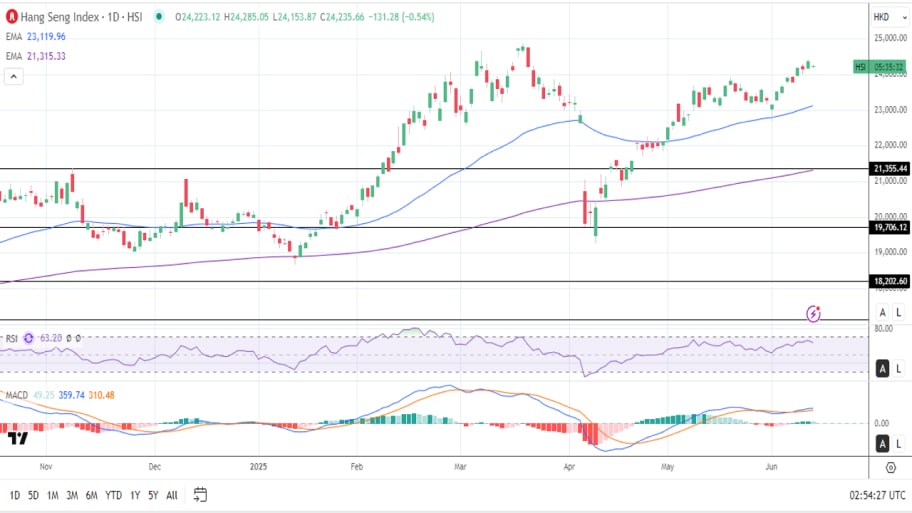
Task: Open timezone menu showing 02:54:27 UTC
Action: pyautogui.click(x=877, y=495)
